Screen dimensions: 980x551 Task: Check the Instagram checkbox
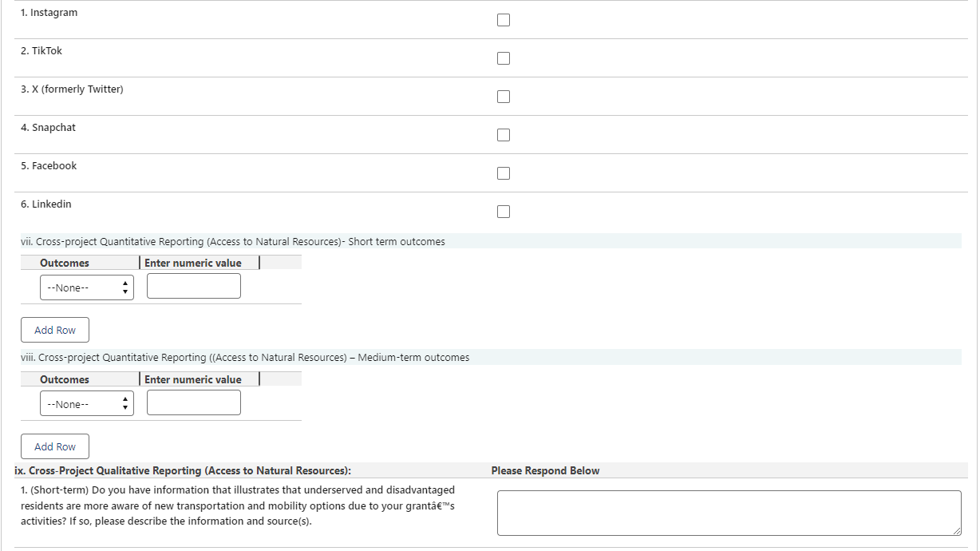pyautogui.click(x=504, y=20)
